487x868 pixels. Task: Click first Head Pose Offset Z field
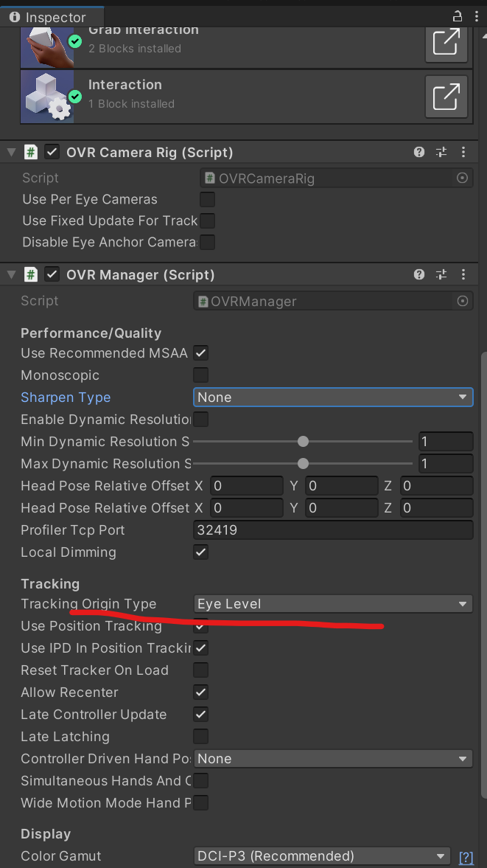coord(437,485)
